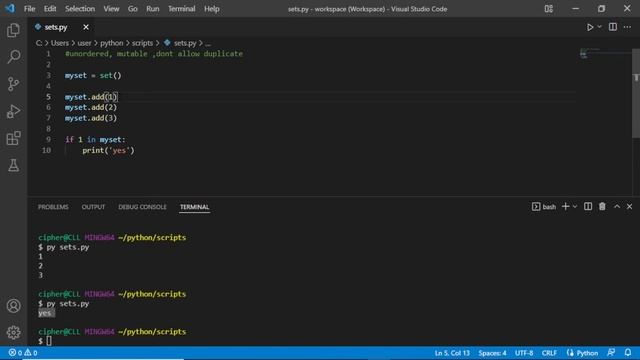
Task: Open Run and Debug view
Action: coord(13,111)
